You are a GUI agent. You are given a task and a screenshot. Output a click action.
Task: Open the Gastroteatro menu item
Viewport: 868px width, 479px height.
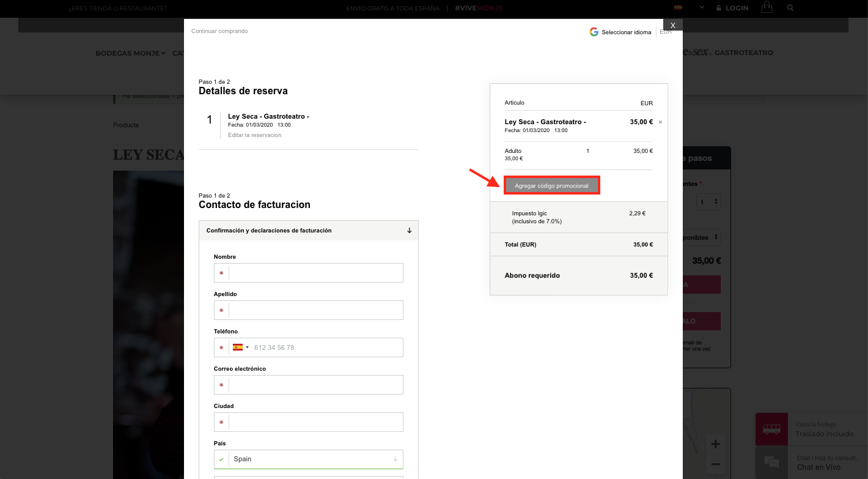744,53
